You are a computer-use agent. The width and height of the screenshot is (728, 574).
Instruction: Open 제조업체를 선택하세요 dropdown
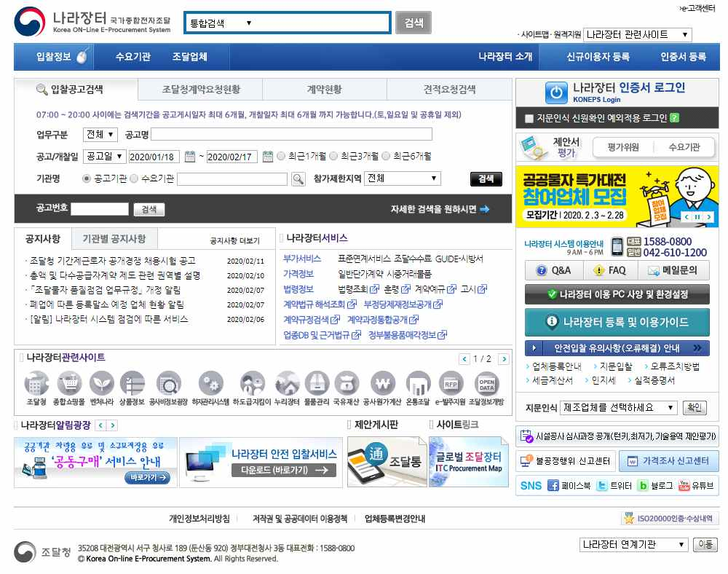619,408
